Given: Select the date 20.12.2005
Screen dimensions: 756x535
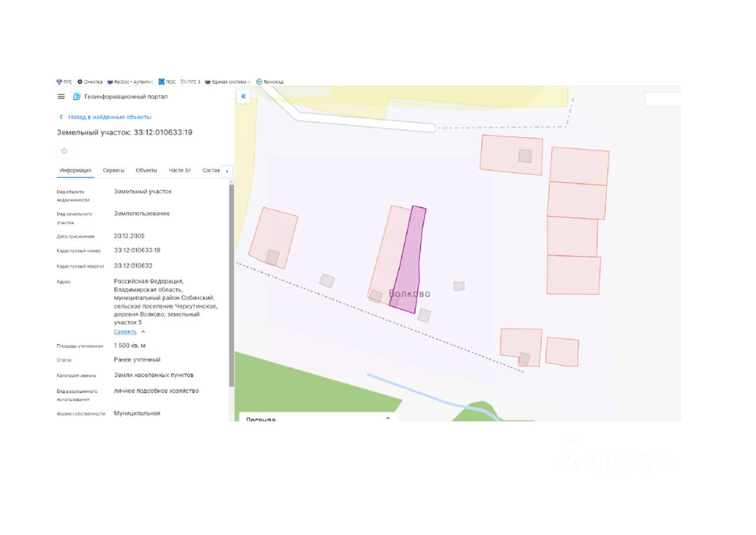Looking at the screenshot, I should (x=129, y=236).
